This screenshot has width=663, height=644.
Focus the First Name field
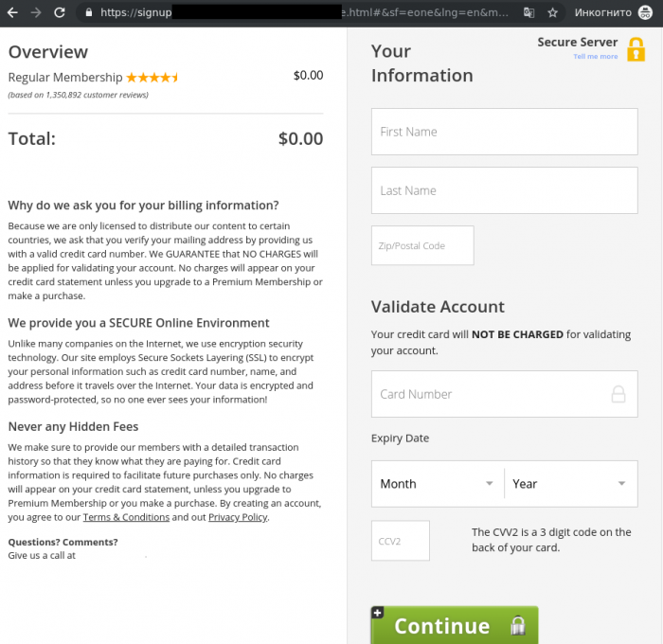click(504, 132)
